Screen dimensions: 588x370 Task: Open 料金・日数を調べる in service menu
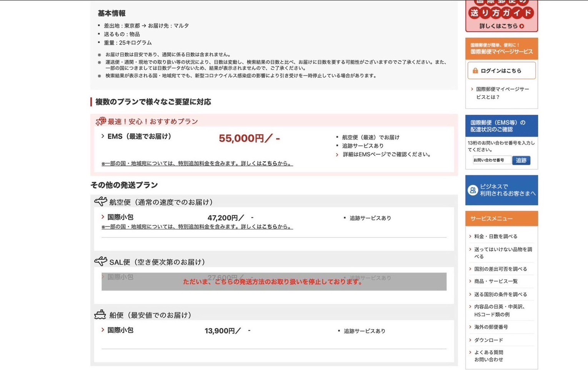coord(495,236)
